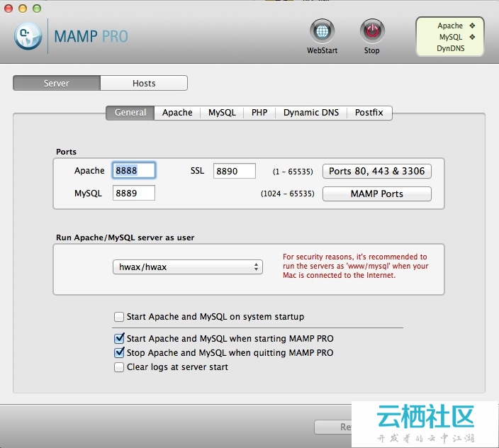Viewport: 499px width, 448px height.
Task: Switch to the Server section
Action: click(x=57, y=83)
